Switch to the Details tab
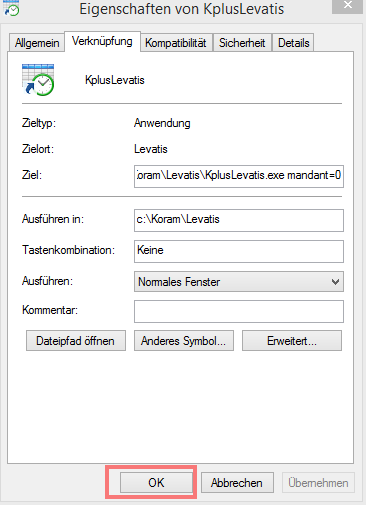366x505 pixels. click(293, 43)
